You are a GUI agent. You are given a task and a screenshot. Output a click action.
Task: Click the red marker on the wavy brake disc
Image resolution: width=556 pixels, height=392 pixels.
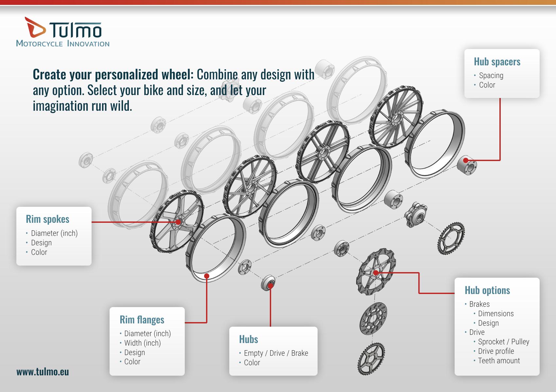pos(376,272)
